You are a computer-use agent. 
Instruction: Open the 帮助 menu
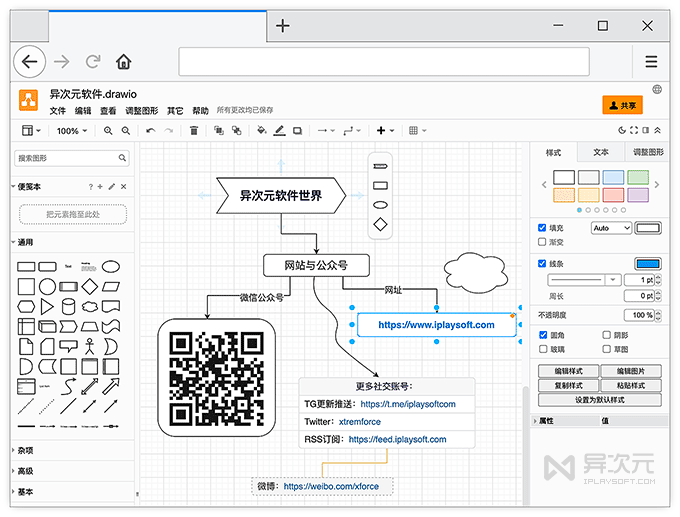tap(200, 111)
